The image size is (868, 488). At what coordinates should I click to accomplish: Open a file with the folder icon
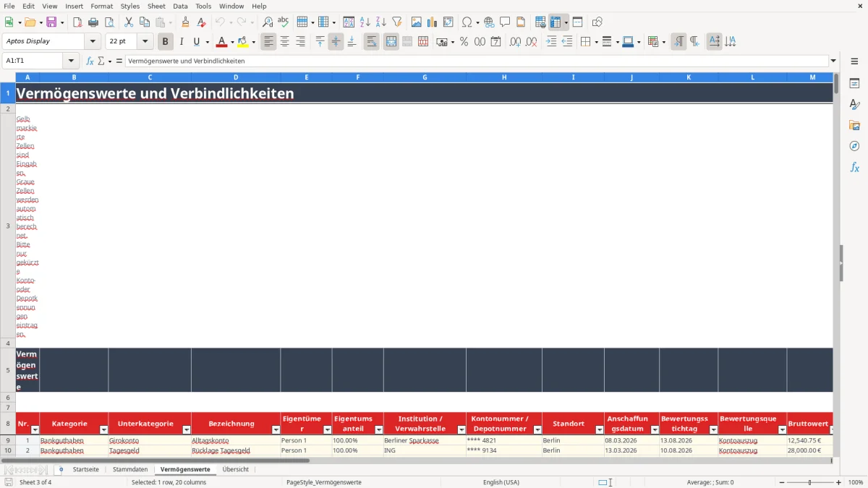(x=30, y=22)
